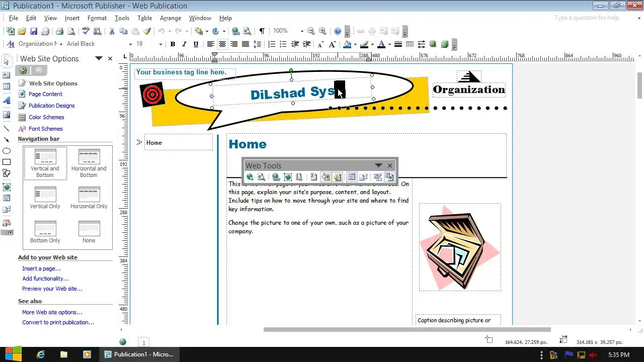
Task: Select the Oval shape tool
Action: coord(7,151)
